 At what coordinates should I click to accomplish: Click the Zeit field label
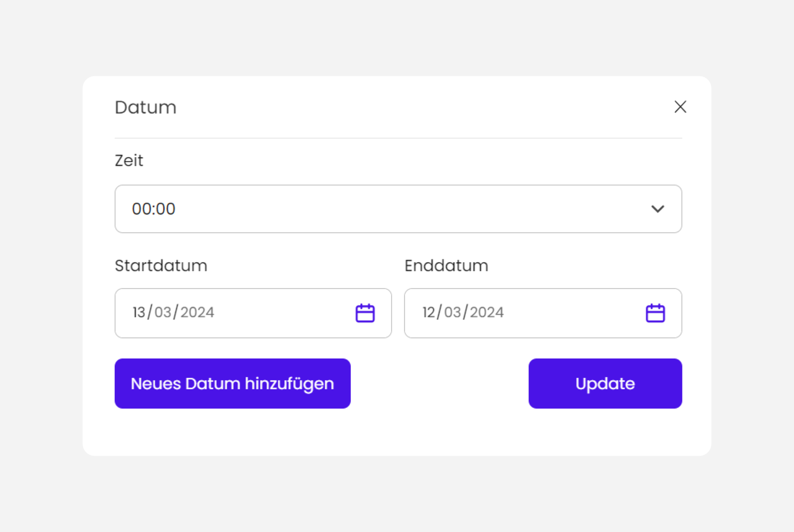129,160
